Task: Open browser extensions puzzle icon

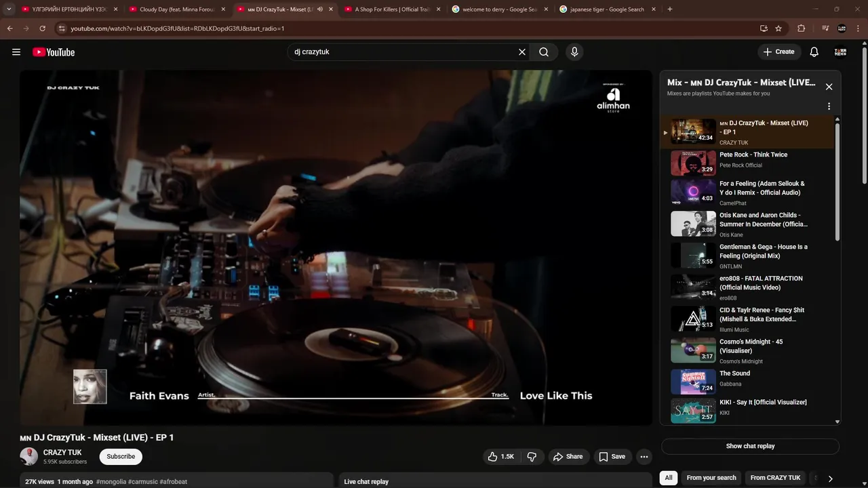Action: point(801,28)
